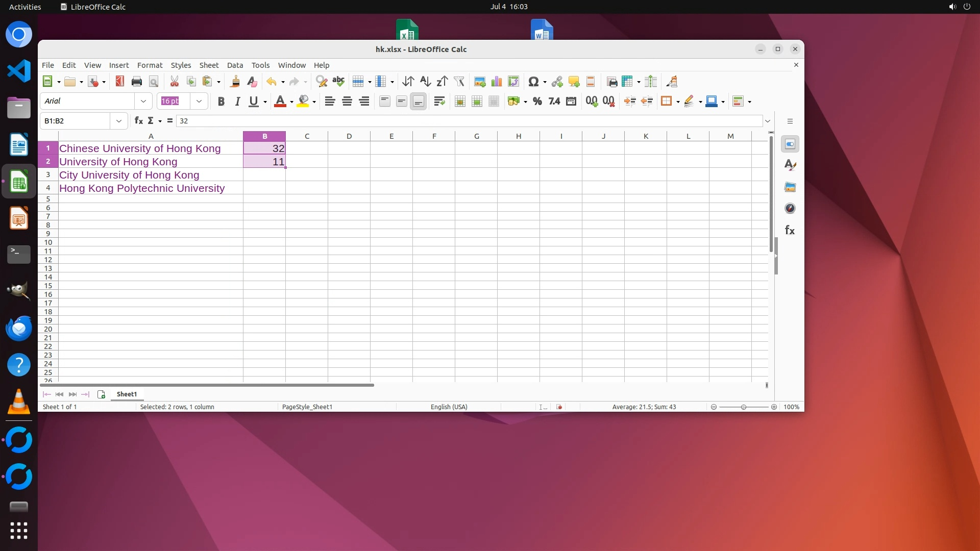Open the Data menu
Image resolution: width=980 pixels, height=551 pixels.
coord(235,65)
